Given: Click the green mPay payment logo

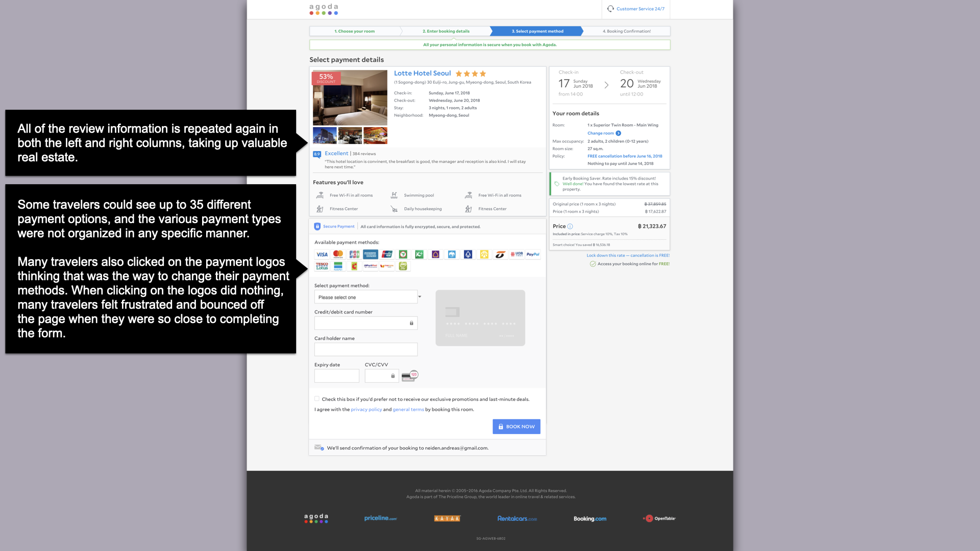Looking at the screenshot, I should [x=403, y=266].
